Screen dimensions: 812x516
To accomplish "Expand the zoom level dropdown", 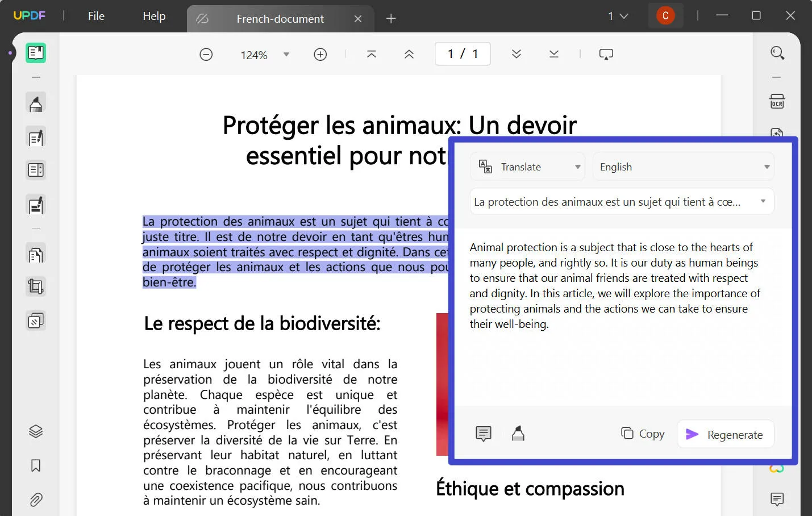I will pyautogui.click(x=287, y=54).
